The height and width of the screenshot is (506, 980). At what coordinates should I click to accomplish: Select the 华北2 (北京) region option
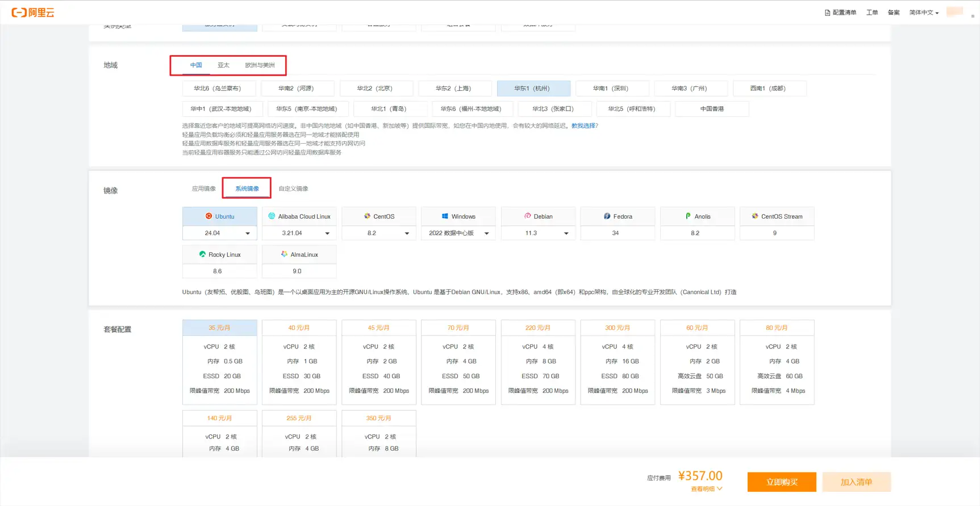[374, 89]
